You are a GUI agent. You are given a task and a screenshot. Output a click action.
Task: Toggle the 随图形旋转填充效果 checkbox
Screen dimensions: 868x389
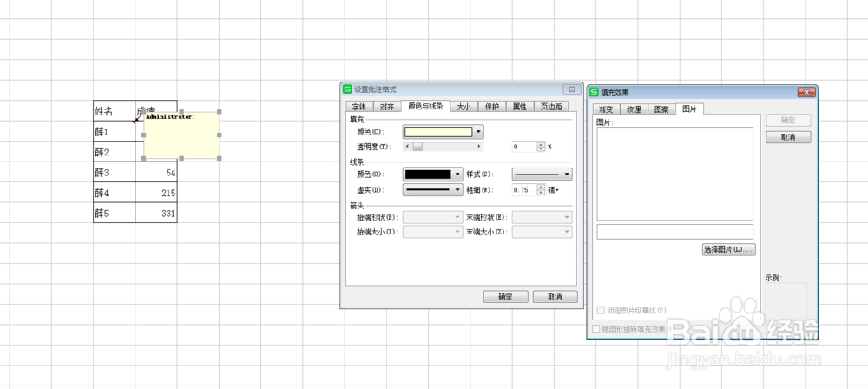click(x=595, y=328)
